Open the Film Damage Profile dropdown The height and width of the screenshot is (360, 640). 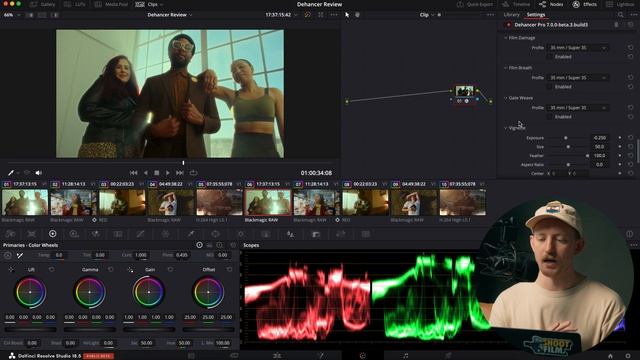coord(578,48)
